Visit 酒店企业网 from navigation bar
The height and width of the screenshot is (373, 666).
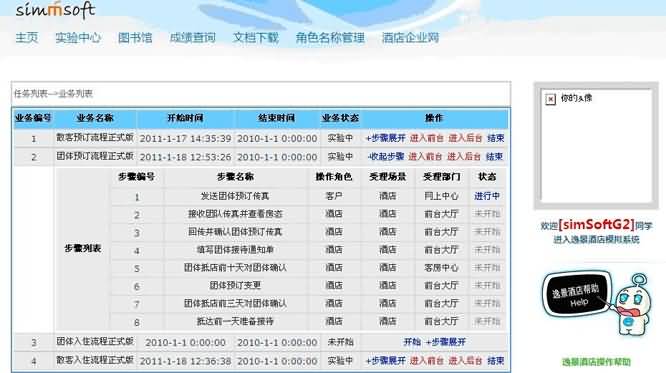click(x=410, y=37)
